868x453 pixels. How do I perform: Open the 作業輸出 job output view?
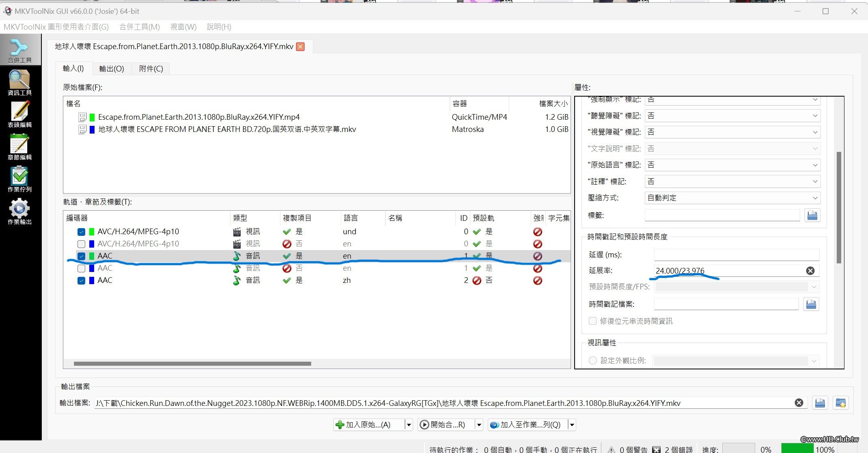click(19, 211)
